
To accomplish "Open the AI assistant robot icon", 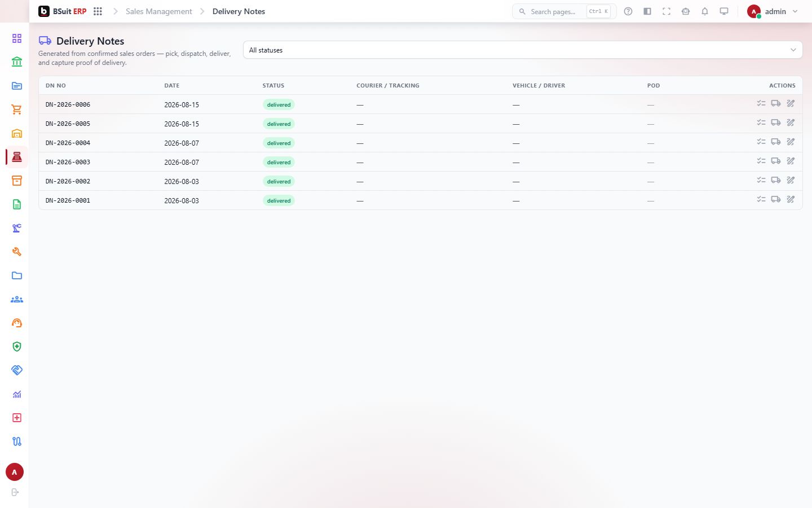I will tap(686, 11).
